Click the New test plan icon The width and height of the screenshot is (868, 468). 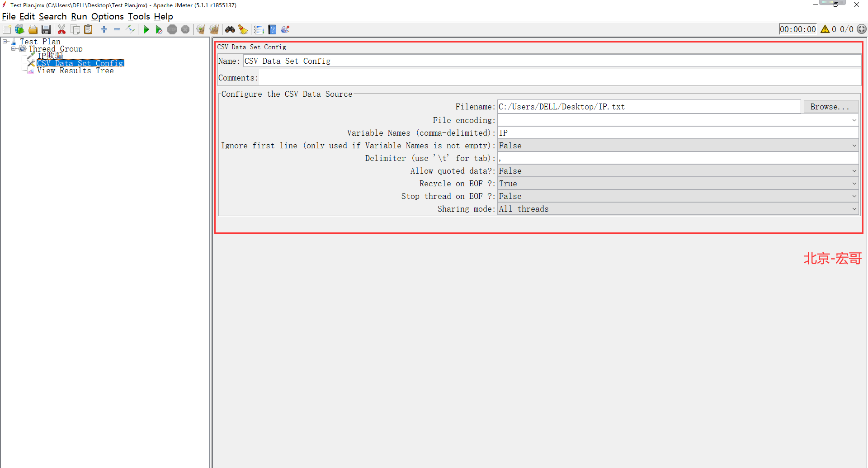coord(7,29)
